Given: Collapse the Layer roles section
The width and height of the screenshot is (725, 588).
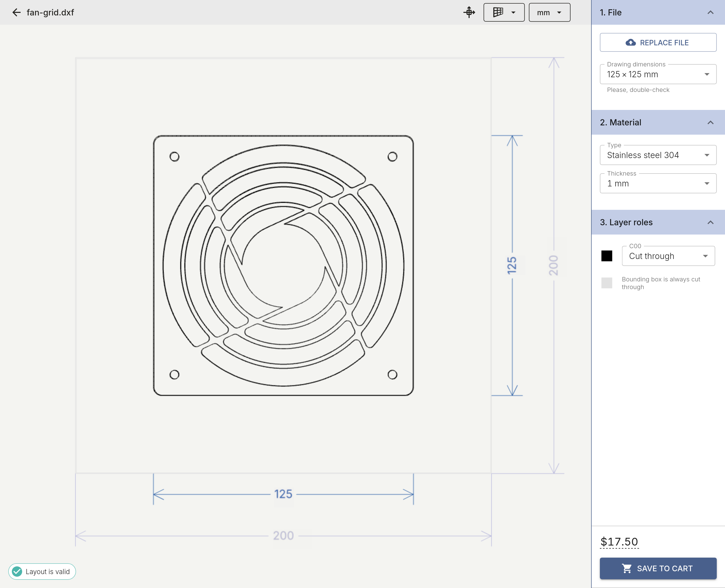Looking at the screenshot, I should tap(710, 222).
